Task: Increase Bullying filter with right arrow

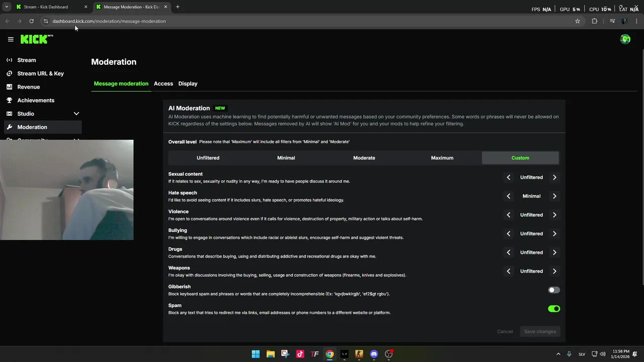Action: coord(554,234)
